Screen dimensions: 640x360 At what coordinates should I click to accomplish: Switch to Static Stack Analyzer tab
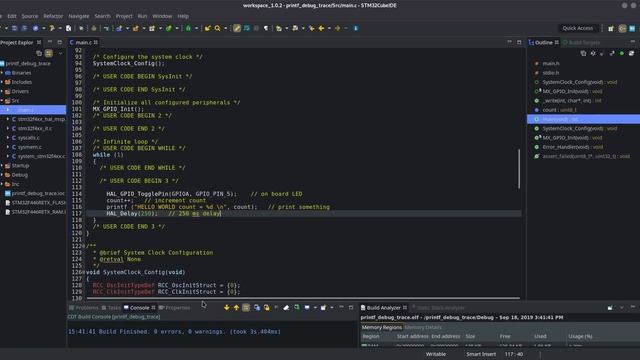click(438, 307)
